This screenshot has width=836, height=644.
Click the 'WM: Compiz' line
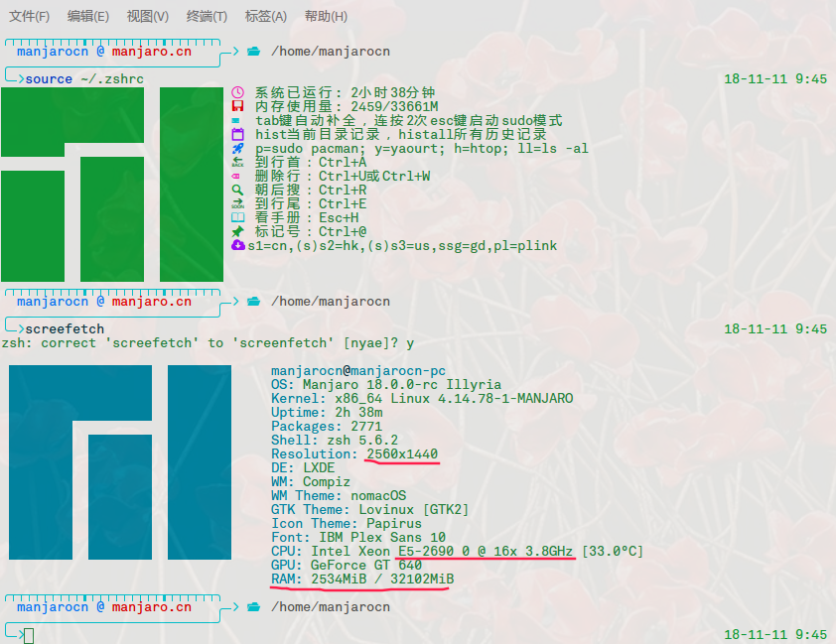311,481
